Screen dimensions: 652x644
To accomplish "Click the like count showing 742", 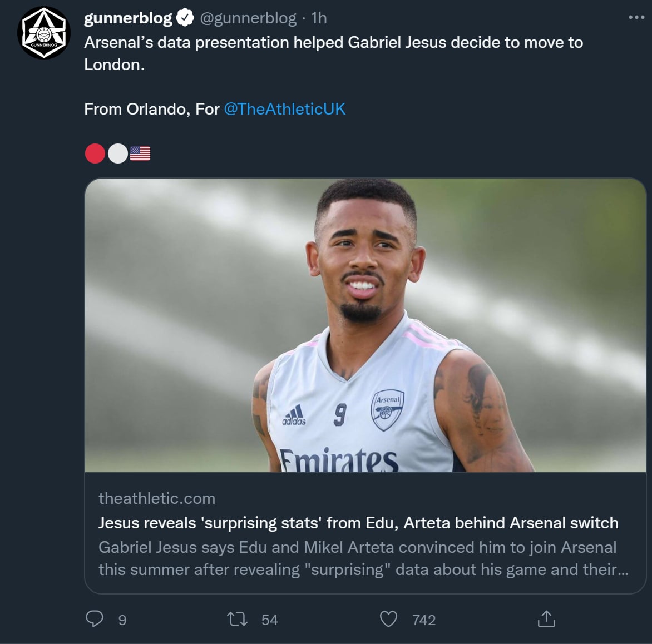I will tap(424, 620).
